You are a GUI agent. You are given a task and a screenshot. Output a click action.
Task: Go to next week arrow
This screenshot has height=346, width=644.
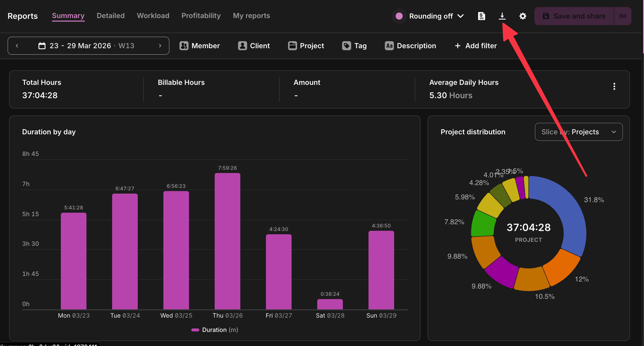coord(160,46)
